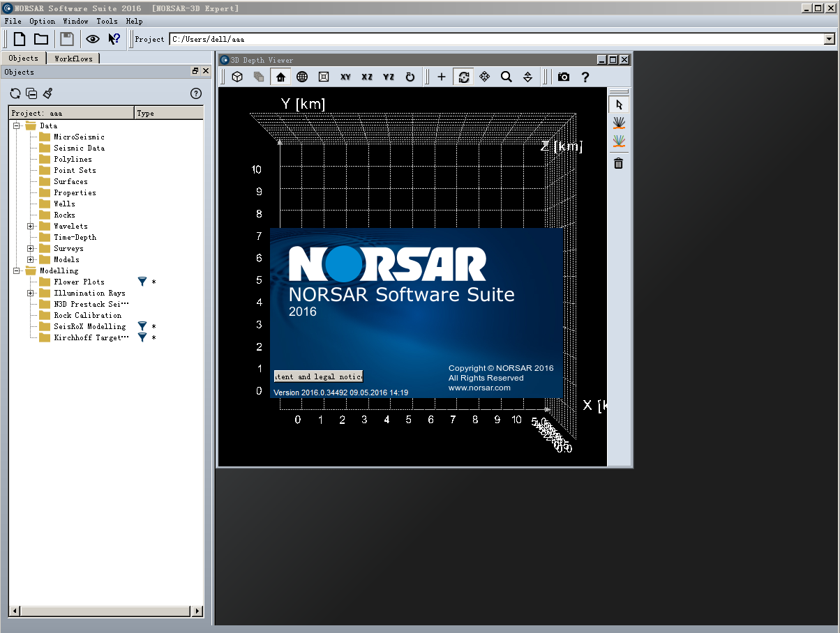Switch to the YZ plane view
This screenshot has width=840, height=633.
click(x=389, y=77)
